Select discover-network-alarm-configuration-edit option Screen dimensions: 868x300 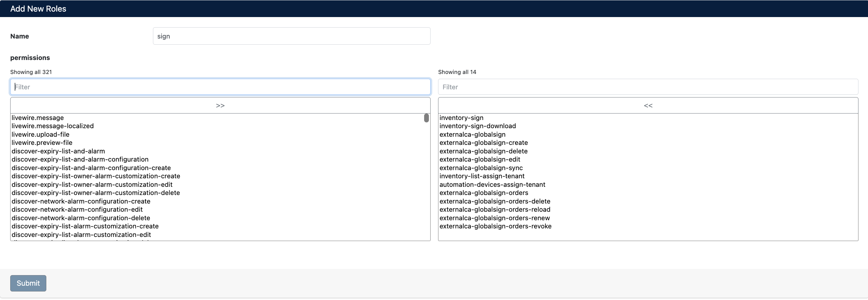click(x=77, y=210)
